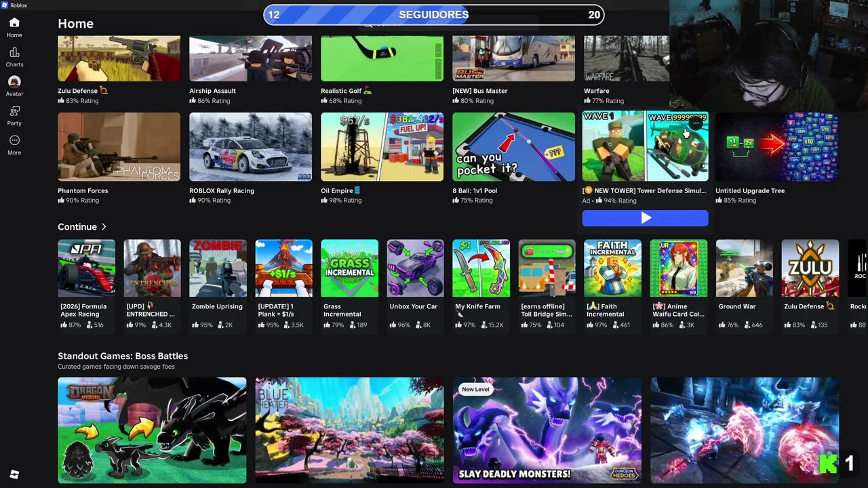Open the Tower Defense Simulator ad thumbnail
This screenshot has width=868, height=488.
[645, 147]
